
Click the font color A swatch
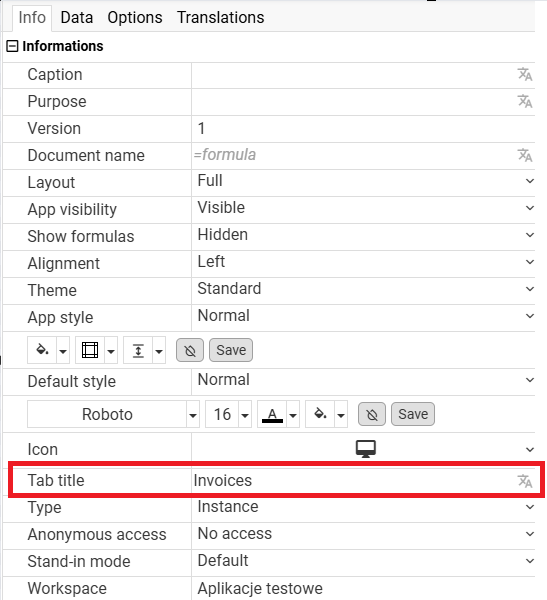click(x=272, y=414)
